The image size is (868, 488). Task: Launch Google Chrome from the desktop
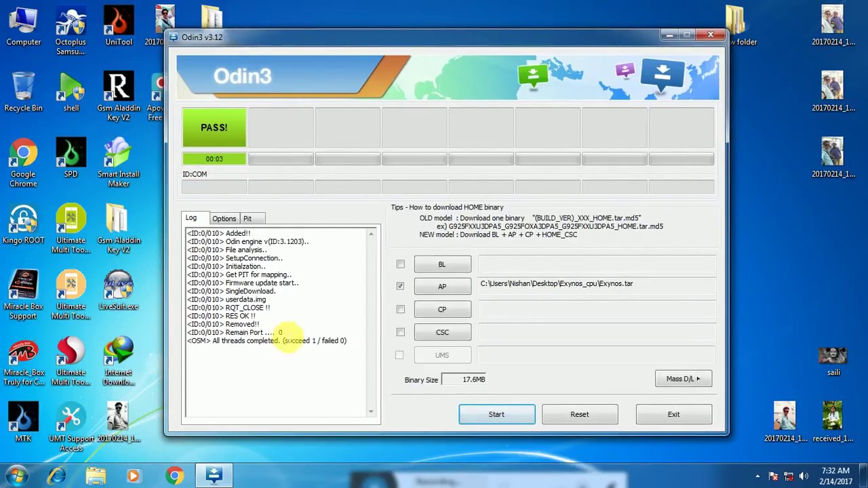[23, 163]
